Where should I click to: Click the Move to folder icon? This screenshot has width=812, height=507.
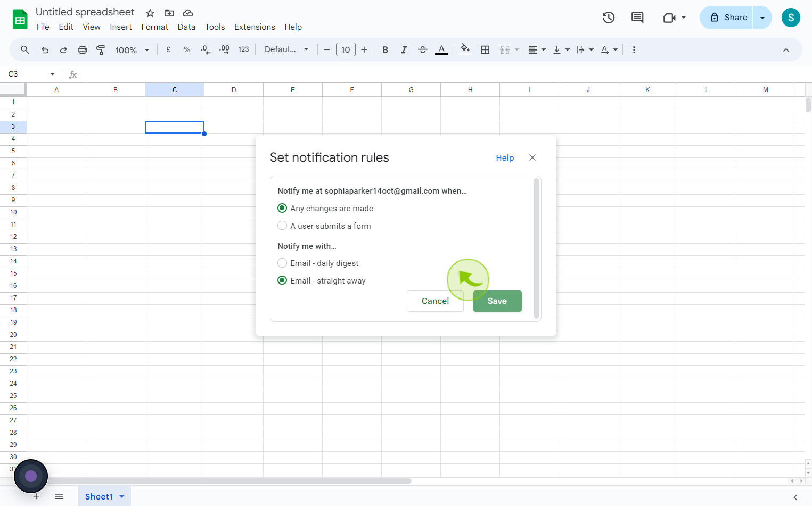tap(169, 13)
